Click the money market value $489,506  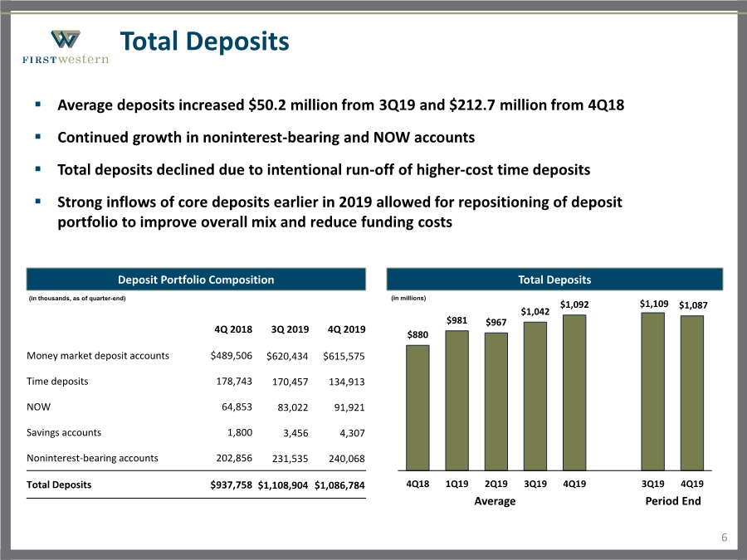click(x=231, y=356)
